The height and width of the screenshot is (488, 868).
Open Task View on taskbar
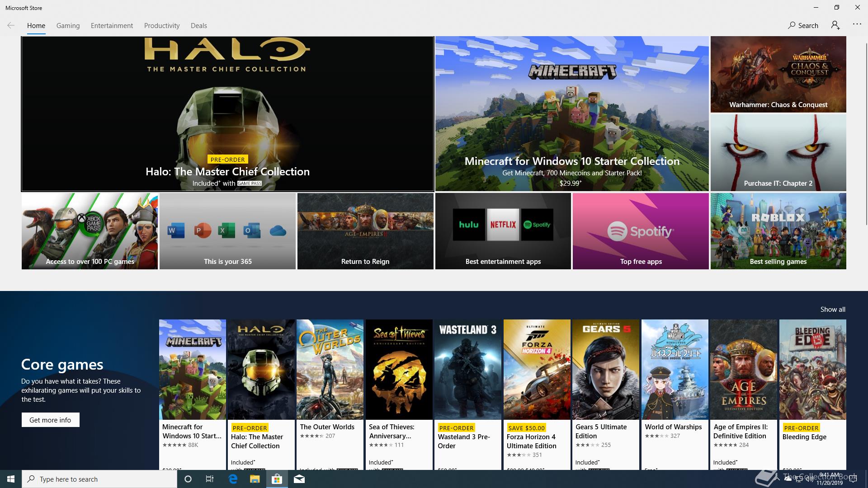210,479
